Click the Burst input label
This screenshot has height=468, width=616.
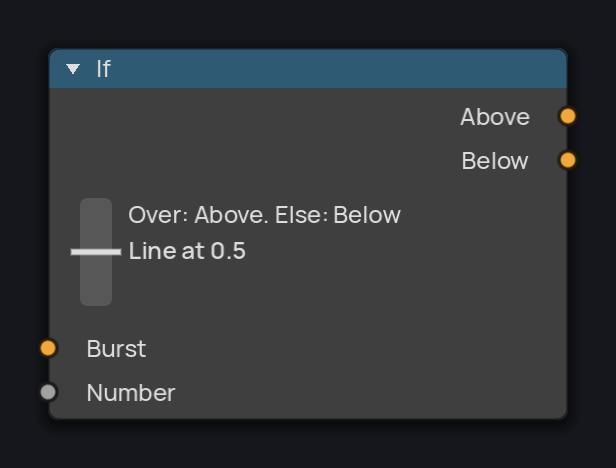point(116,349)
